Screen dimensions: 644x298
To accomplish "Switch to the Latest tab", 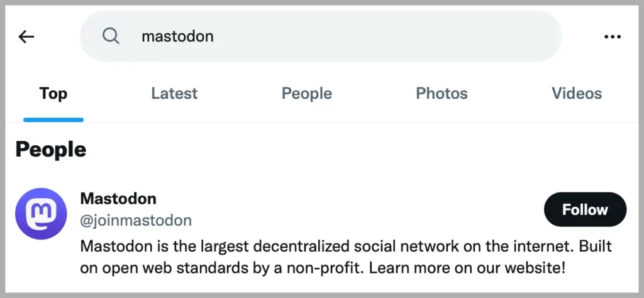I will pyautogui.click(x=174, y=94).
